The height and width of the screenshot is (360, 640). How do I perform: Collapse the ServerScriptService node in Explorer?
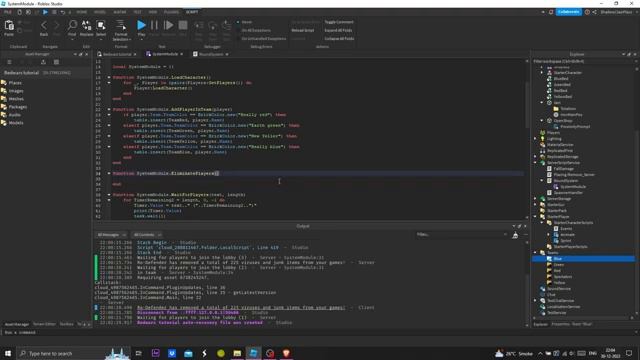coord(535,163)
